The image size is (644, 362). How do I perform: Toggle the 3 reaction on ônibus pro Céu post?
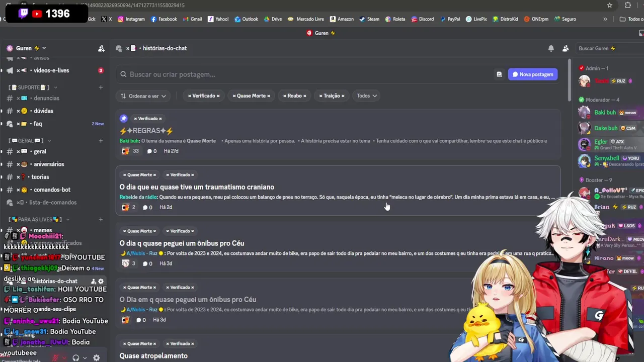(x=129, y=263)
